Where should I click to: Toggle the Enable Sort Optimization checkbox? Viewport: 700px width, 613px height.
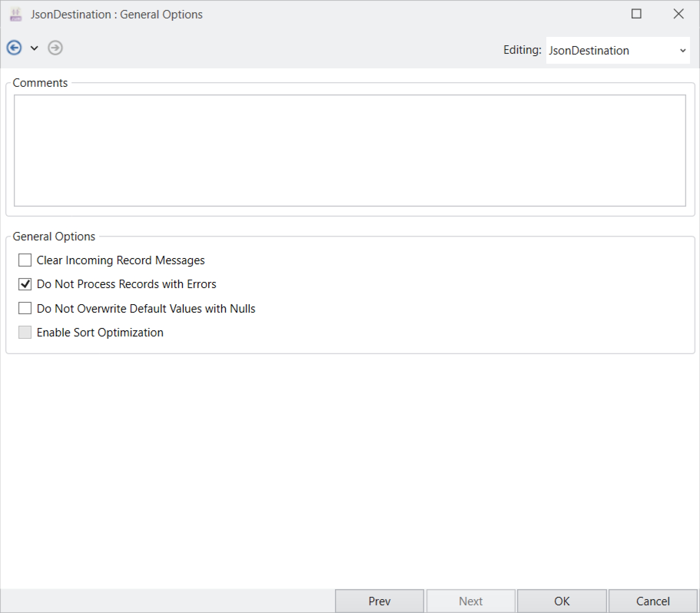click(x=25, y=332)
